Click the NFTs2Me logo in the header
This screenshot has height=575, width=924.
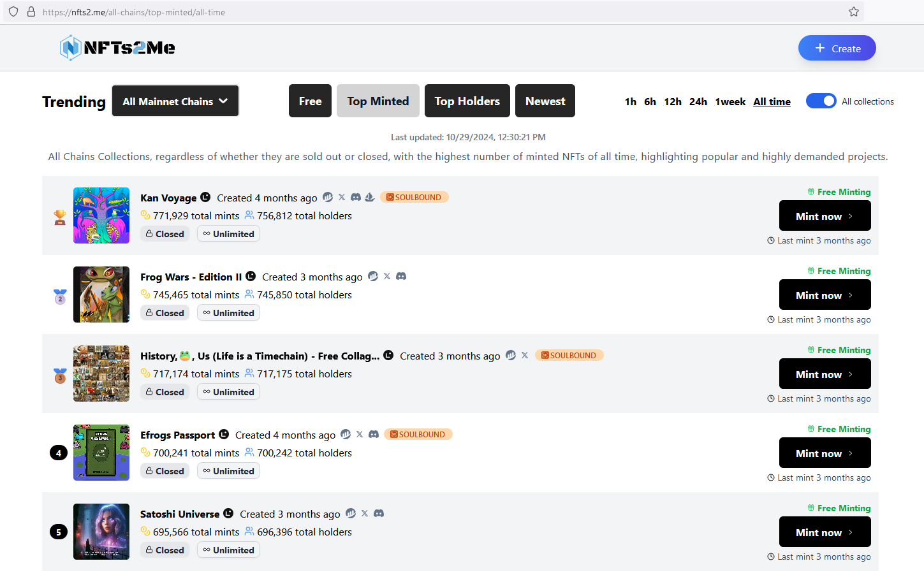[117, 48]
